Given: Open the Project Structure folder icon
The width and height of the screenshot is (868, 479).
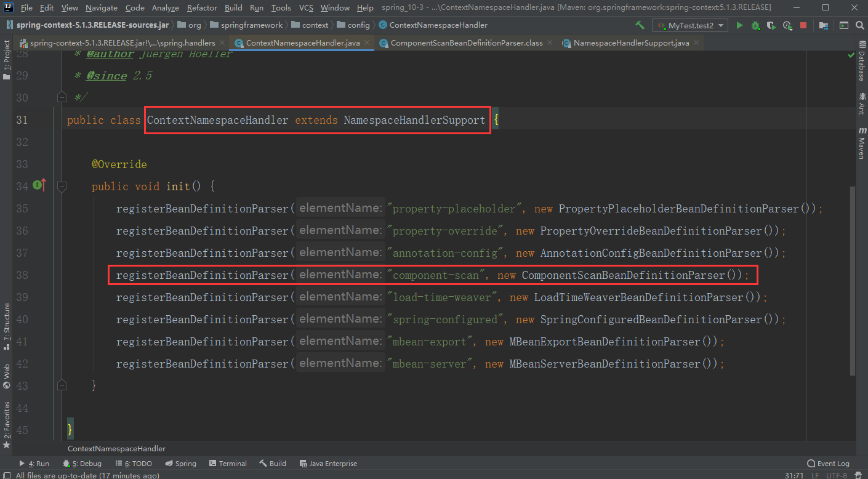Looking at the screenshot, I should [823, 25].
